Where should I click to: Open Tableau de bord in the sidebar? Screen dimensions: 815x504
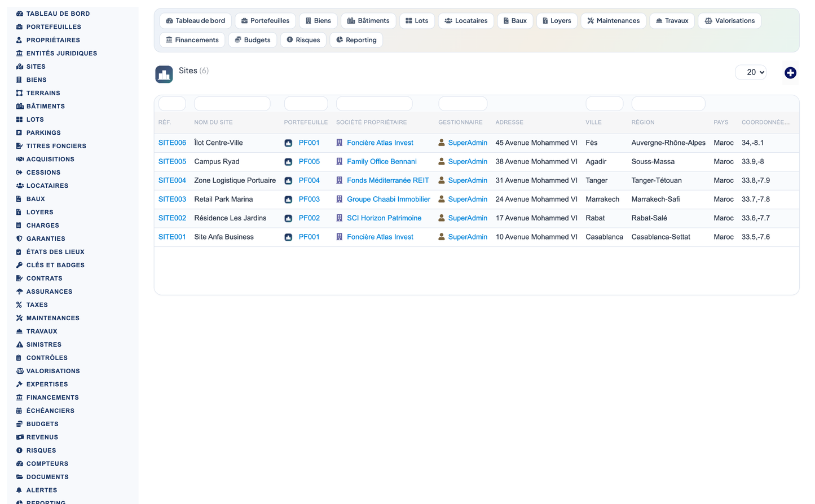pos(58,14)
